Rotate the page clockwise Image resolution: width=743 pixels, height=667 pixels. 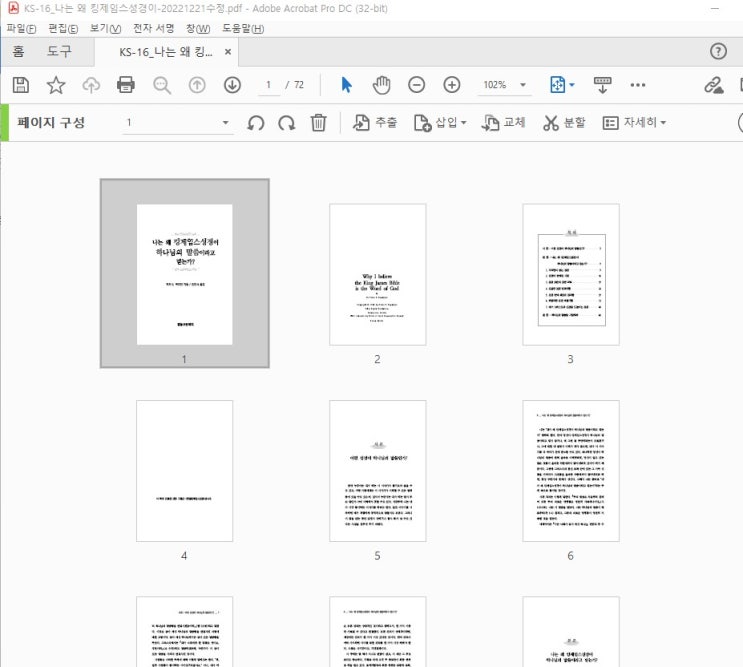(287, 123)
